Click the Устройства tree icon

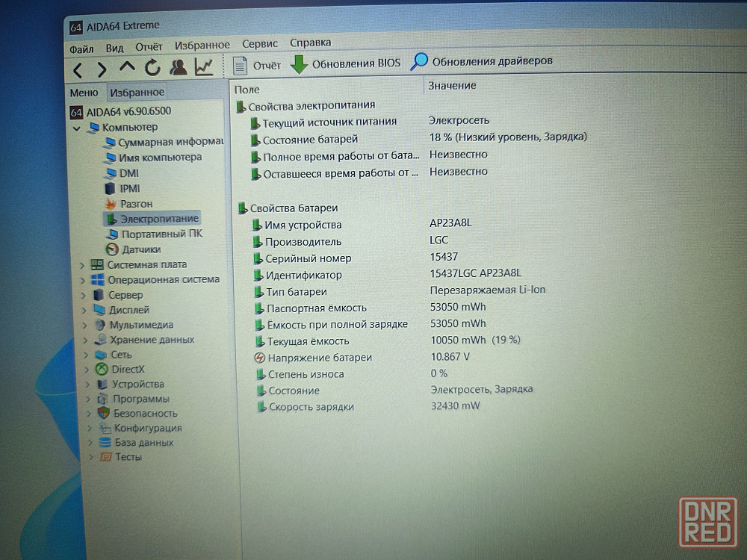[x=102, y=385]
